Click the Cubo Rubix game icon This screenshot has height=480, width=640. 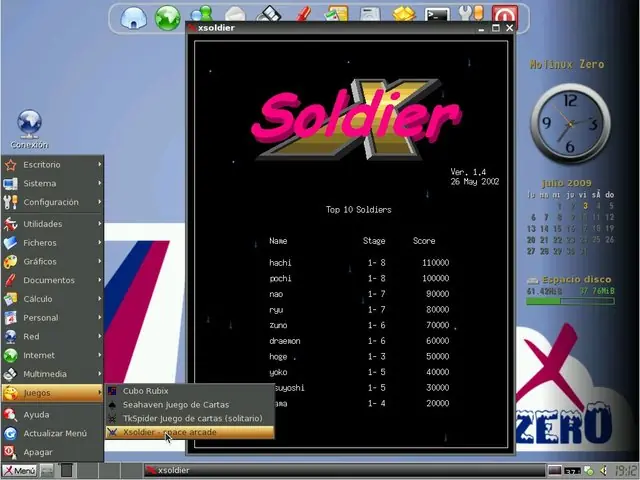[112, 391]
